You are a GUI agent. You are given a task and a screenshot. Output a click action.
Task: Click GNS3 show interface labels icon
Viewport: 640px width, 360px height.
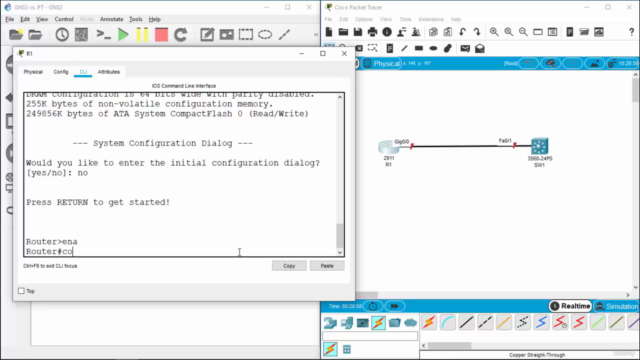point(81,35)
